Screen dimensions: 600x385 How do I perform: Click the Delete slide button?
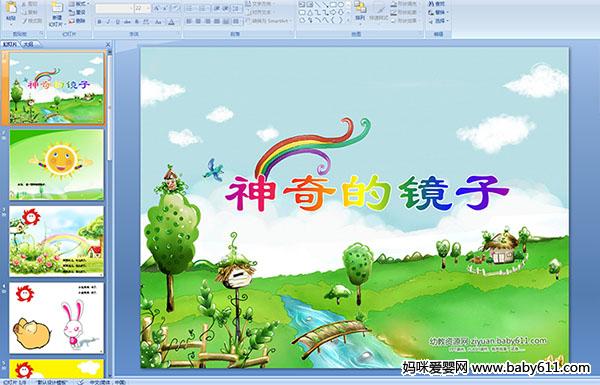tap(77, 21)
